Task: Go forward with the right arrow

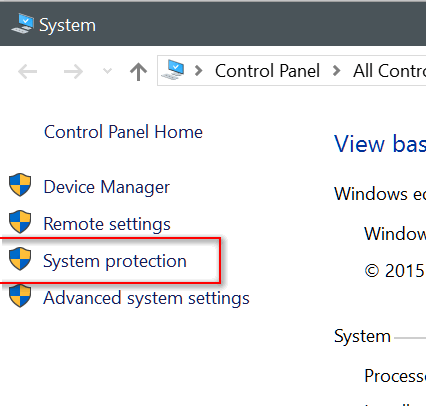Action: 73,71
